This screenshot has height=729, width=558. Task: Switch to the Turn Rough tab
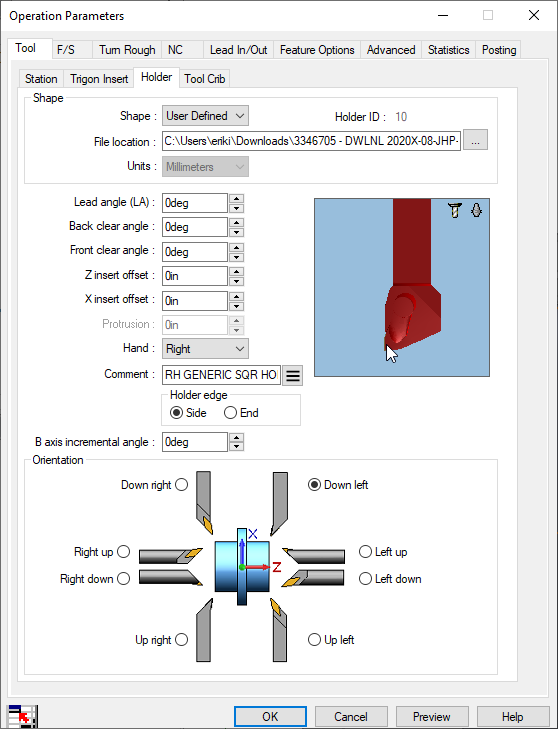127,50
